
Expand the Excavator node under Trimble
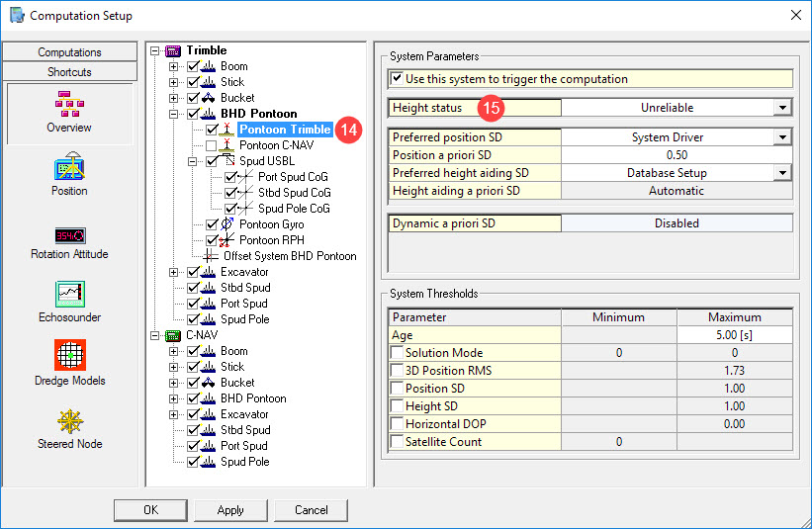coord(174,272)
